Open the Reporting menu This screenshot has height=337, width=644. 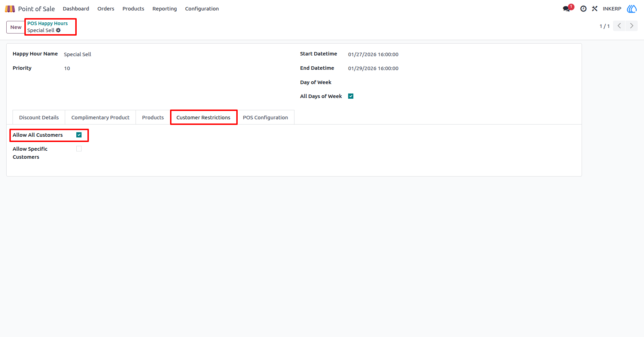(164, 9)
